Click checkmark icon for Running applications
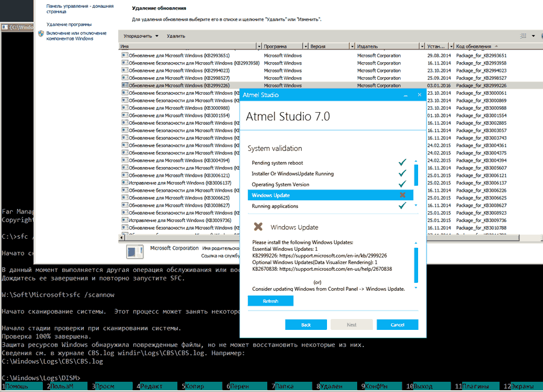The image size is (543, 392). pyautogui.click(x=402, y=205)
